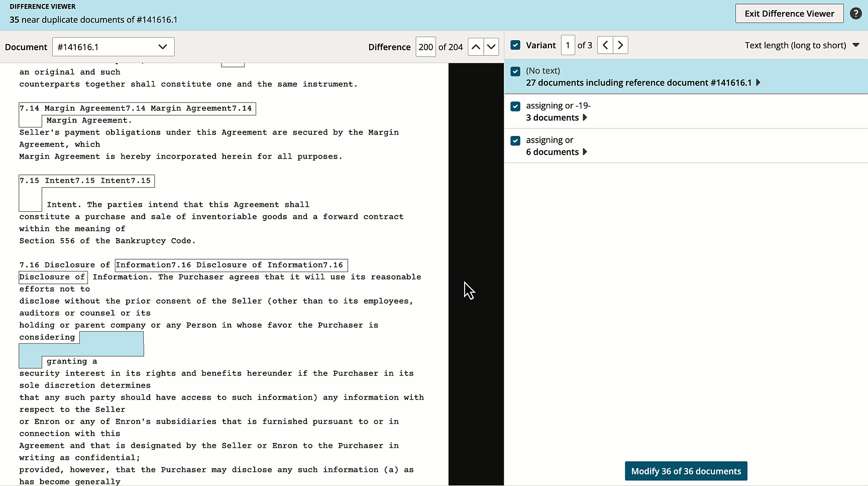868x486 pixels.
Task: Expand the 6 documents list
Action: 585,152
